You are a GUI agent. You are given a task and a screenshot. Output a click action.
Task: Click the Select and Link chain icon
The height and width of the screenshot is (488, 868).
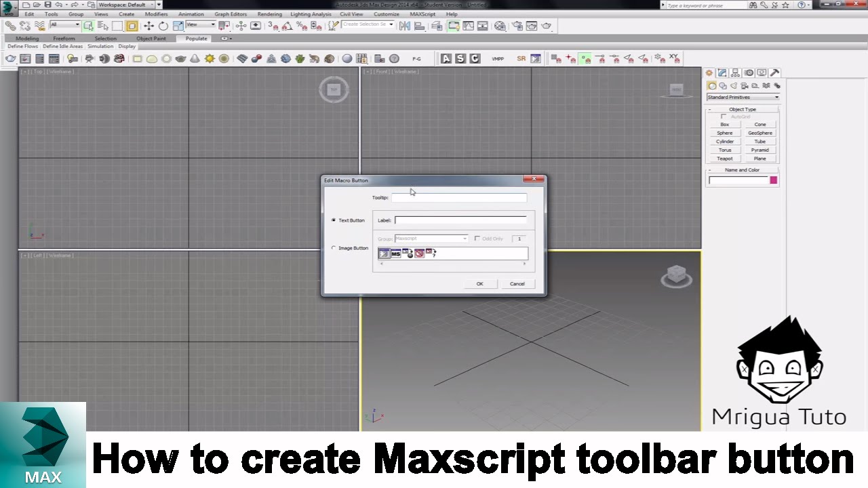pyautogui.click(x=10, y=26)
